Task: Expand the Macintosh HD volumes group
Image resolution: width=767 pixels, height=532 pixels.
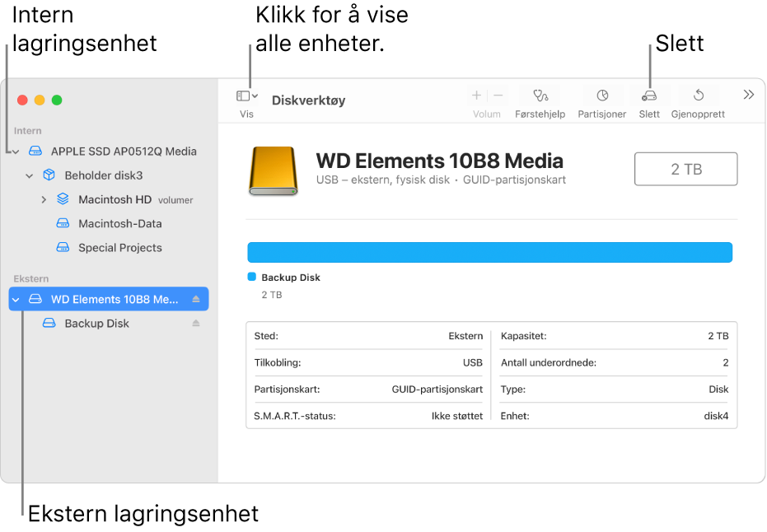Action: pos(44,199)
